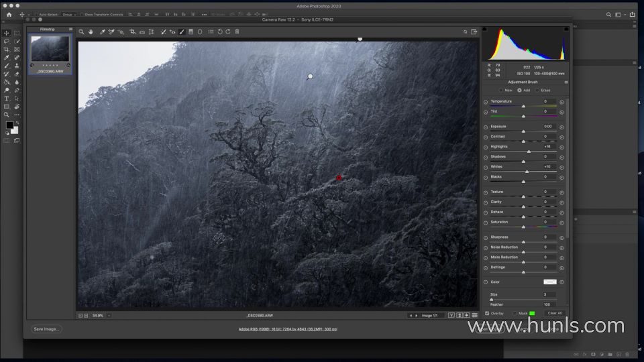The height and width of the screenshot is (362, 644).
Task: Increase Whites with plus button
Action: [561, 168]
